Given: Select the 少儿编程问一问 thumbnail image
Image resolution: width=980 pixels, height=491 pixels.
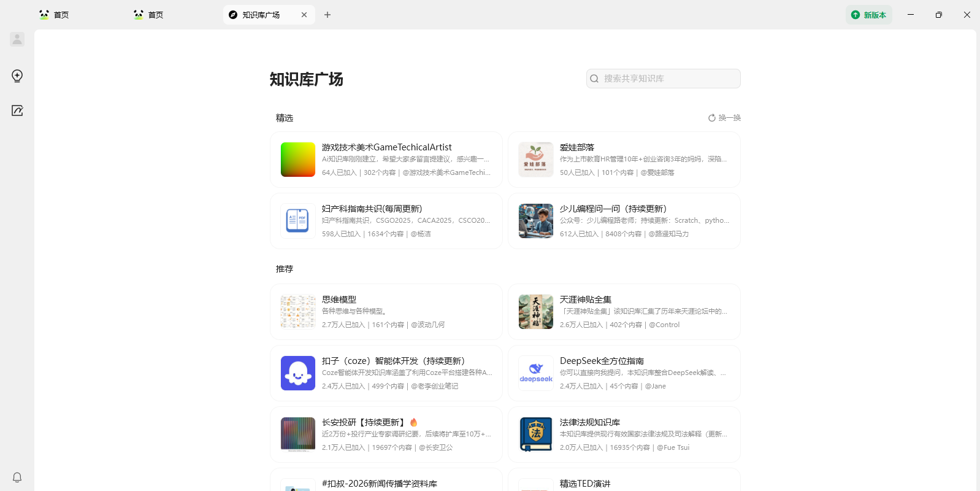Looking at the screenshot, I should tap(536, 221).
